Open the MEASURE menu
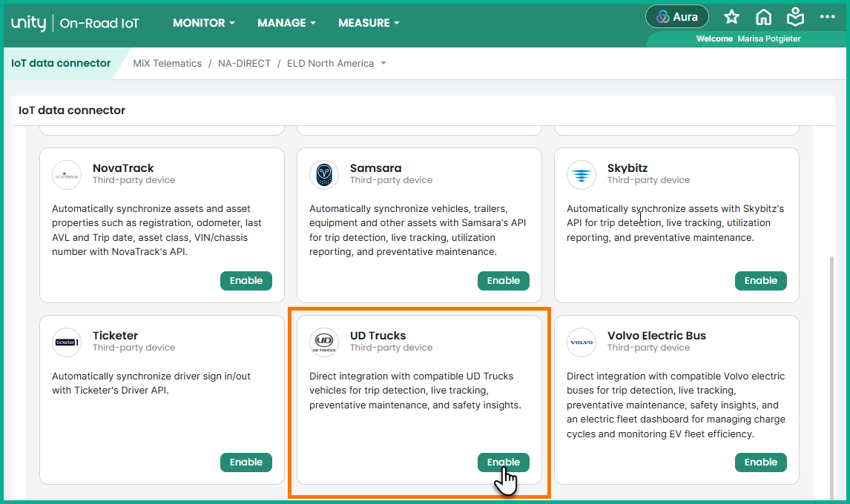850x504 pixels. coord(369,23)
